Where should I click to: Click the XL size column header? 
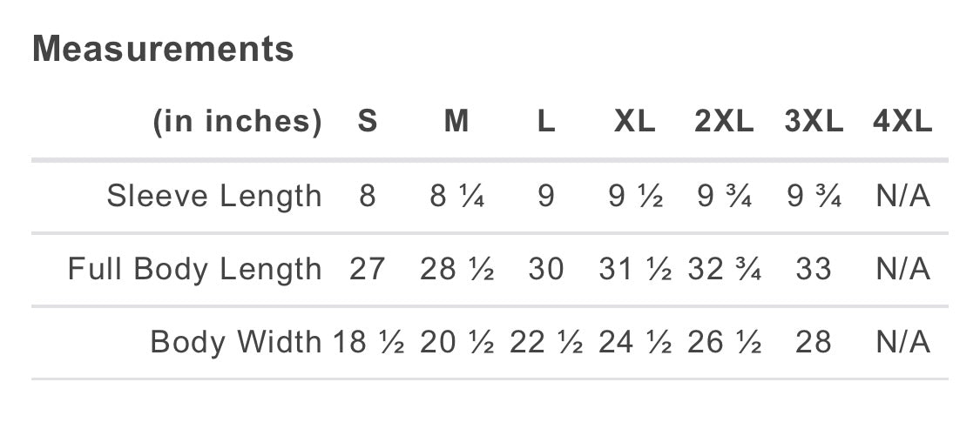[x=634, y=122]
